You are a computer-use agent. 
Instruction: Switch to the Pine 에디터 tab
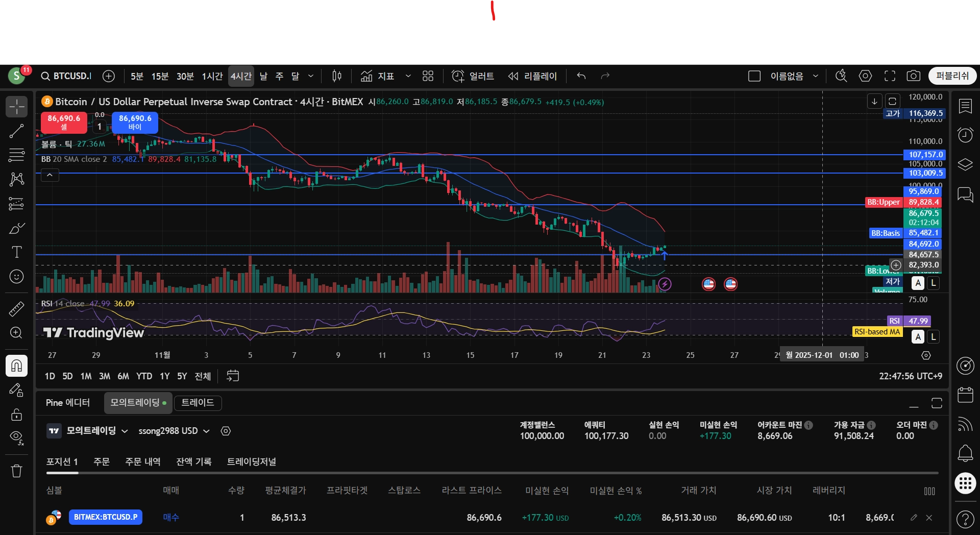(x=68, y=403)
